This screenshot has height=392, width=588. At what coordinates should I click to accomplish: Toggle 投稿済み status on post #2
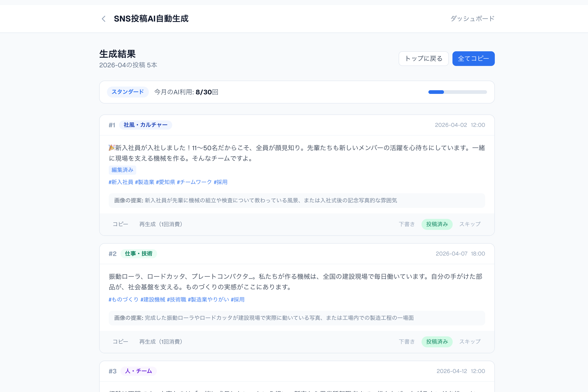[x=437, y=341]
